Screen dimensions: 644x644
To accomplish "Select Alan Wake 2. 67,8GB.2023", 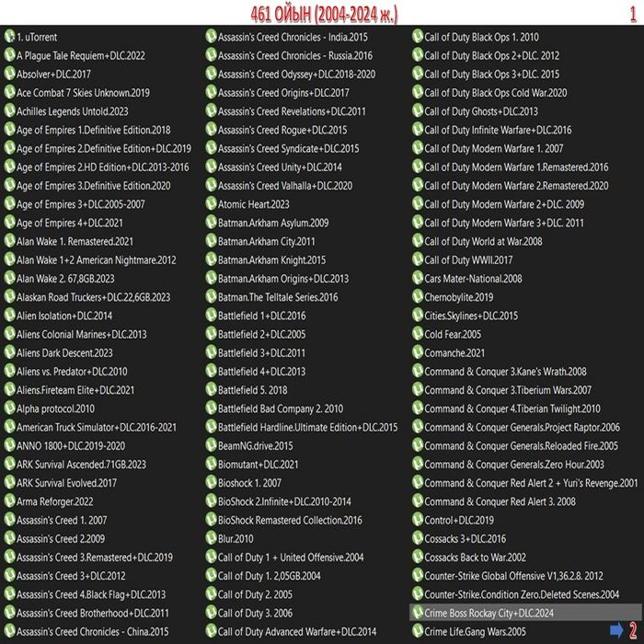I will coord(65,278).
